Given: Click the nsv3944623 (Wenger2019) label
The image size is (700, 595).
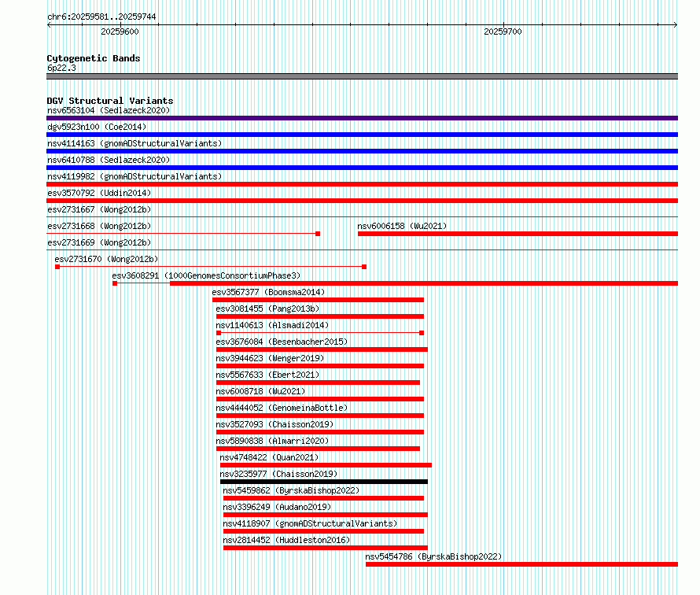Looking at the screenshot, I should (270, 358).
